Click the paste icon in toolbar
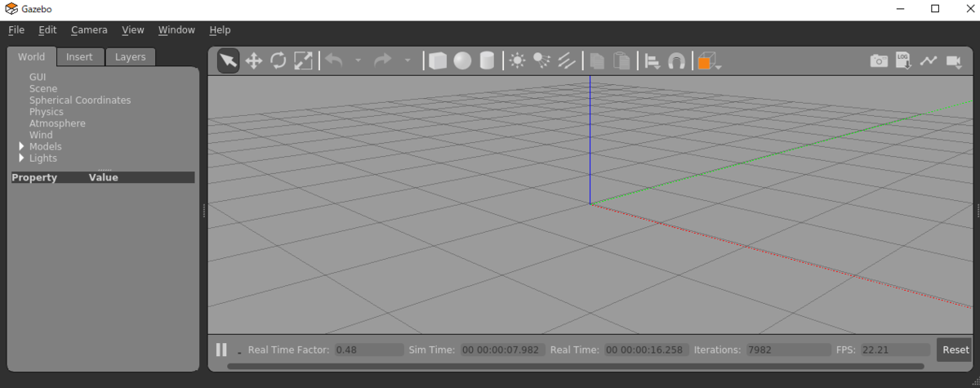Viewport: 980px width, 388px height. click(621, 60)
